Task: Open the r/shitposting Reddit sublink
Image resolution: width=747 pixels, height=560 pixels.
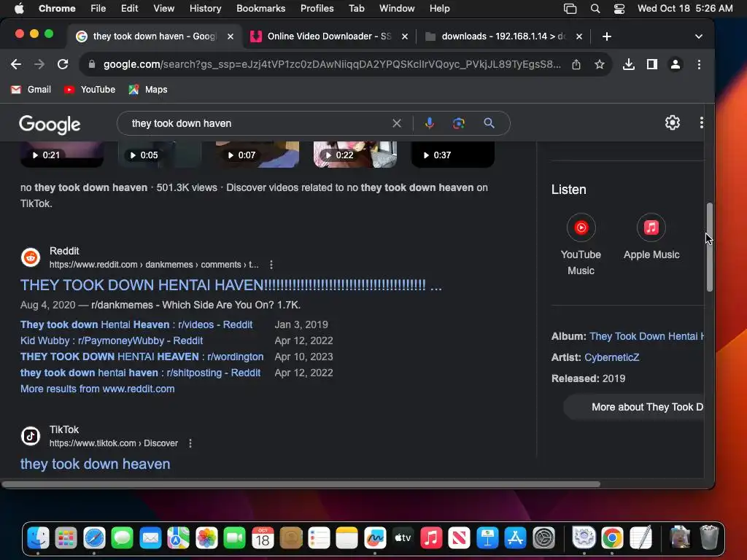Action: point(140,373)
